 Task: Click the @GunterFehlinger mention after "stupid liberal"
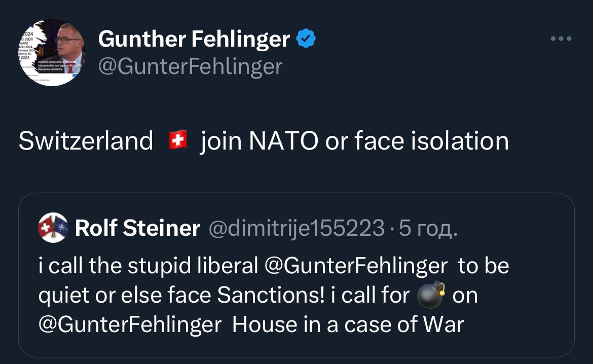tap(356, 267)
